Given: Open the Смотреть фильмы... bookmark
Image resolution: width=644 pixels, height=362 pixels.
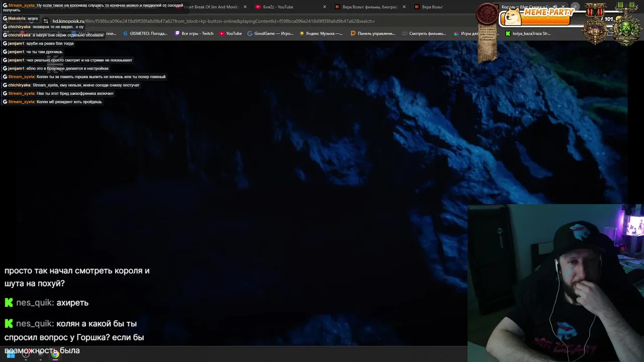Looking at the screenshot, I should pos(424,34).
